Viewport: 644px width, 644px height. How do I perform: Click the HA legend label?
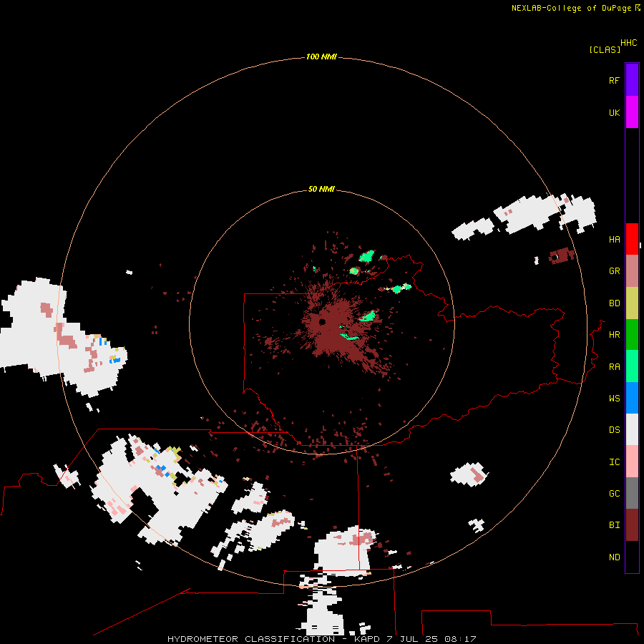coord(614,240)
